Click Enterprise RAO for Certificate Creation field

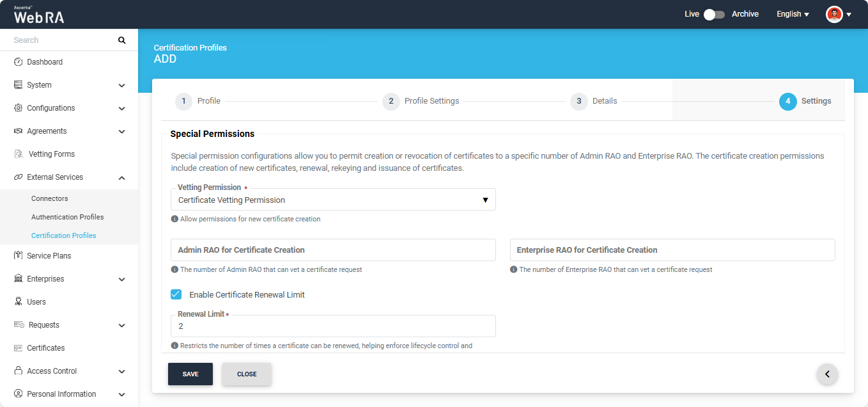coord(672,250)
